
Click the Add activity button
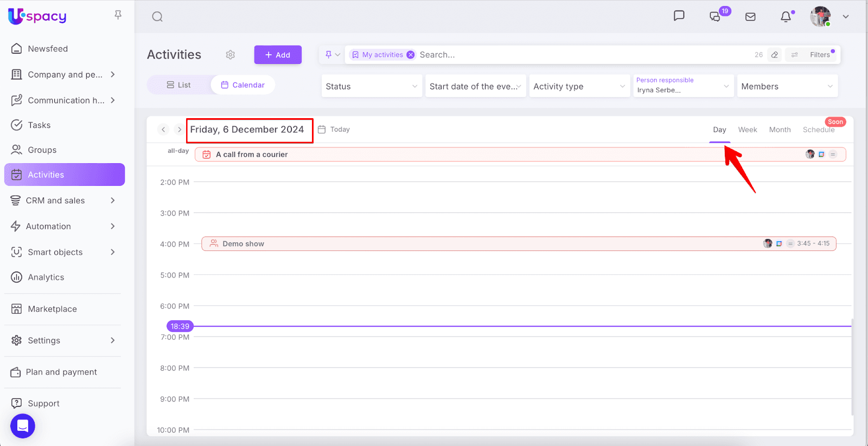pyautogui.click(x=278, y=55)
